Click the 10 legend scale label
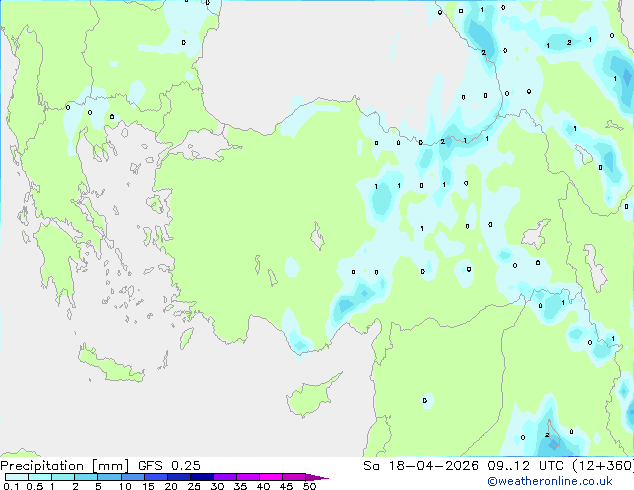This screenshot has height=490, width=634. point(125,486)
